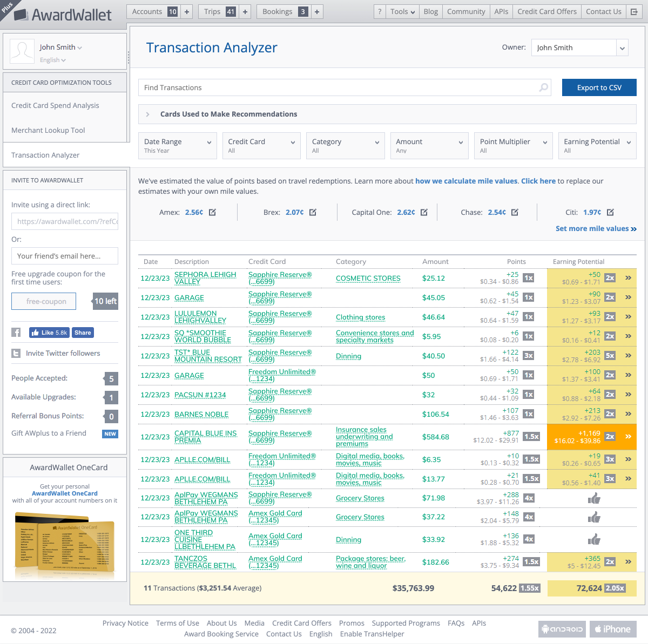Open the Tools dropdown menu

[403, 11]
